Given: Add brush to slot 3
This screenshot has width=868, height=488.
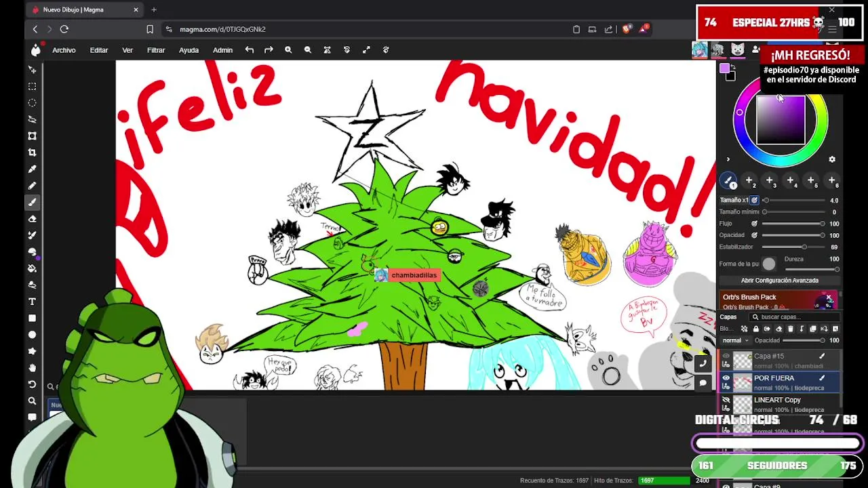Looking at the screenshot, I should [x=770, y=181].
